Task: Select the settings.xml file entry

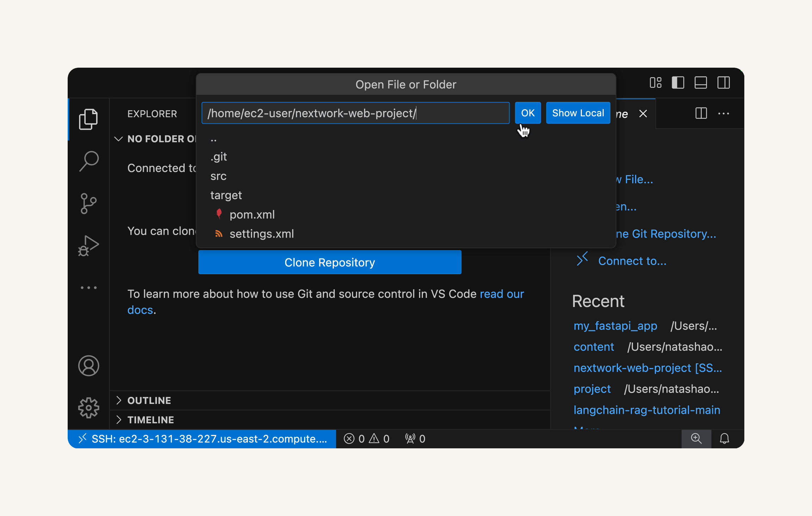Action: click(x=406, y=234)
